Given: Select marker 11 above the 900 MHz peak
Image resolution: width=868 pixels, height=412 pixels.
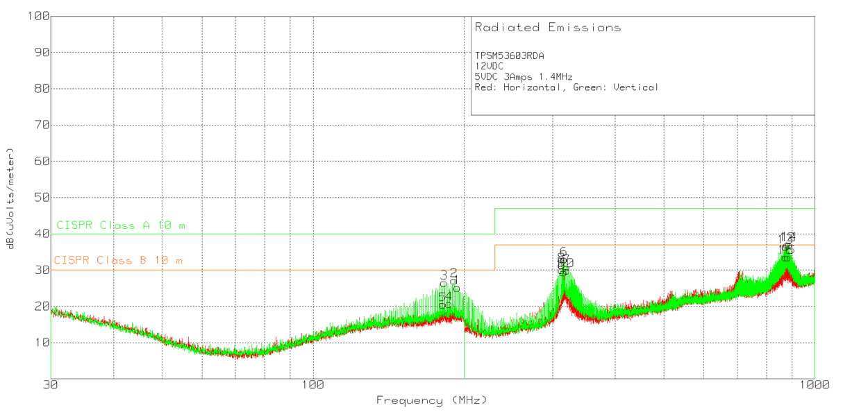Looking at the screenshot, I should click(x=783, y=236).
